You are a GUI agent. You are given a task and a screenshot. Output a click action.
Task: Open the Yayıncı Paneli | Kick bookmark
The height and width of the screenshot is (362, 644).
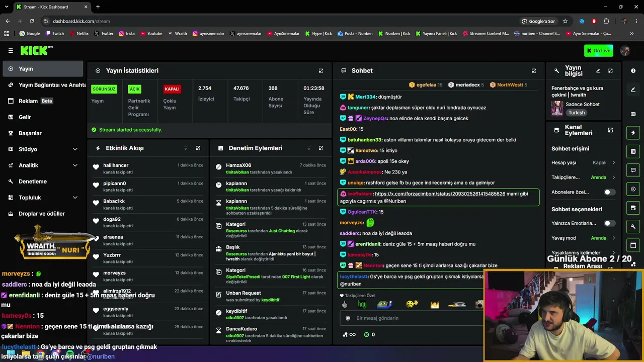pos(436,34)
